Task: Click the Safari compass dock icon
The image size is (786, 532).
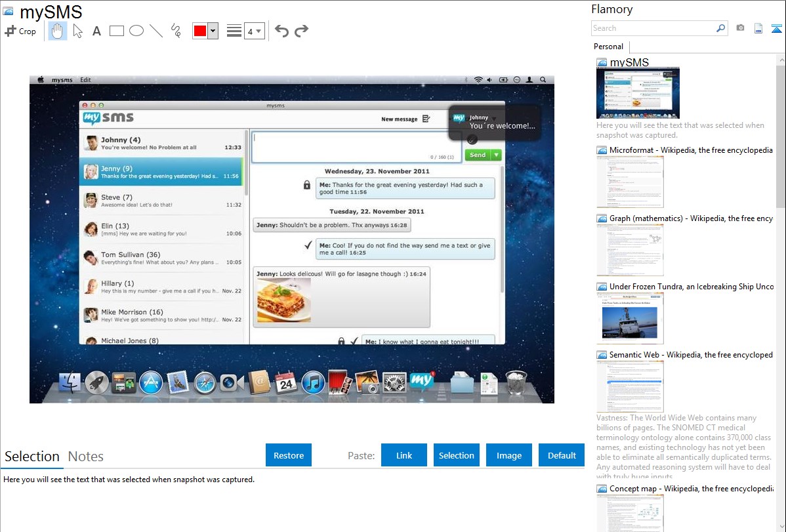Action: 205,383
